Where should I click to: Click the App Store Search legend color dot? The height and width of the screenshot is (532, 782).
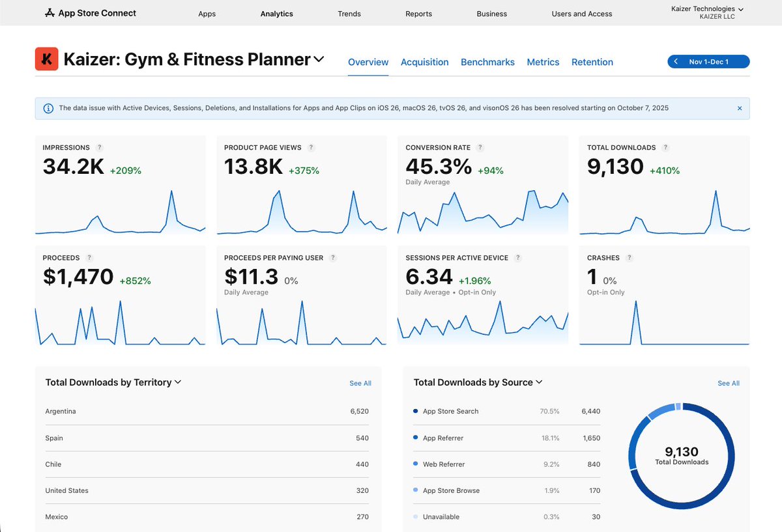coord(416,411)
